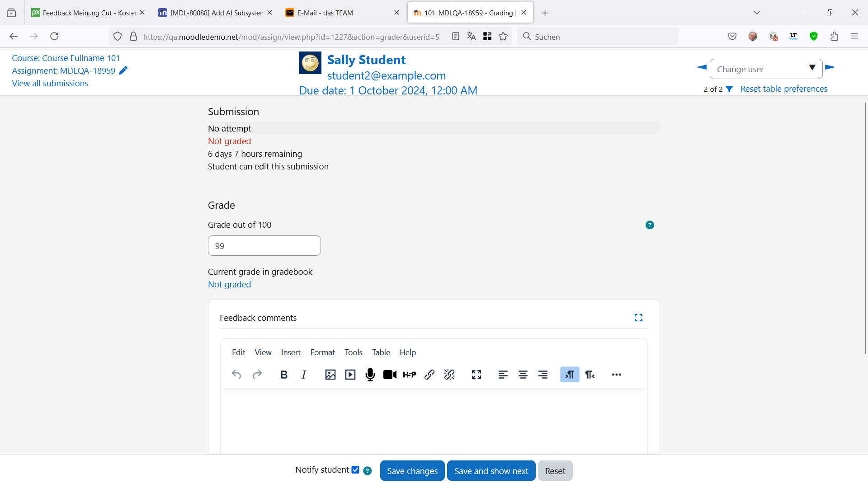Switch to E-Mail - das TEAM tab

[x=343, y=13]
